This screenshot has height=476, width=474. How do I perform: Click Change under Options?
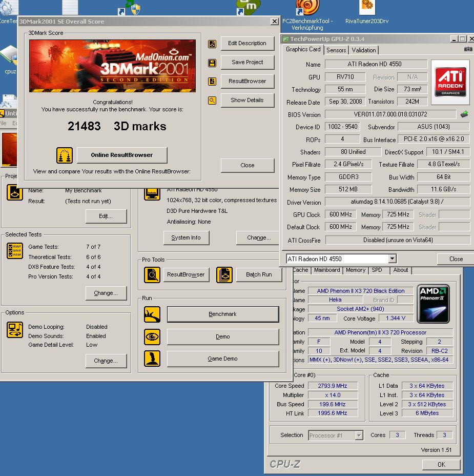tap(106, 361)
